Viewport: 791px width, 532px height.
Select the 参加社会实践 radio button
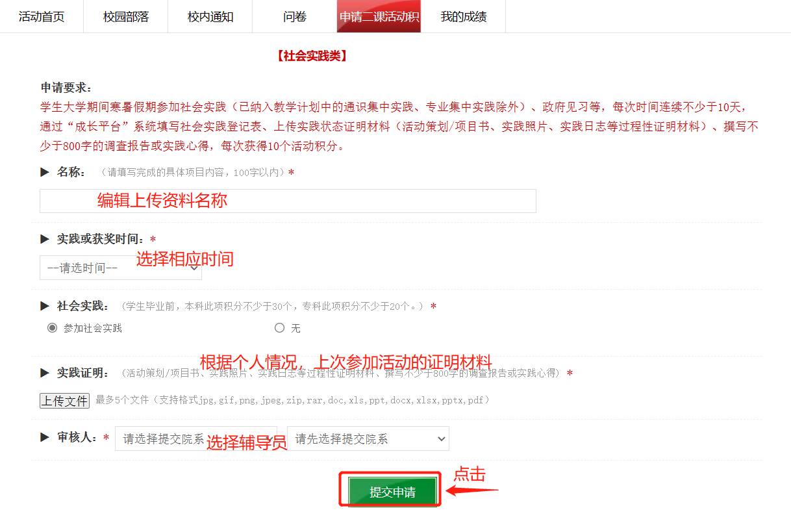(x=52, y=328)
